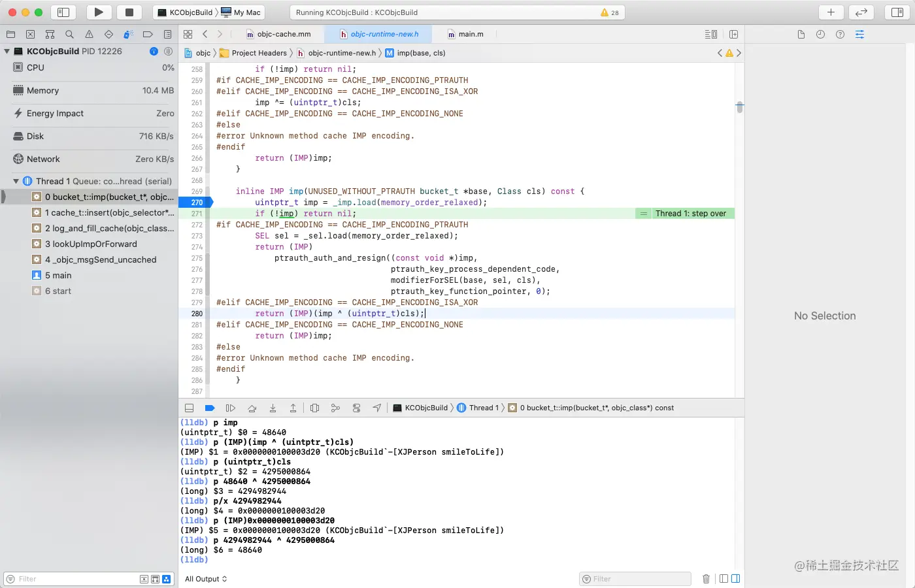The width and height of the screenshot is (915, 588).
Task: Step over in debugger
Action: tap(252, 408)
